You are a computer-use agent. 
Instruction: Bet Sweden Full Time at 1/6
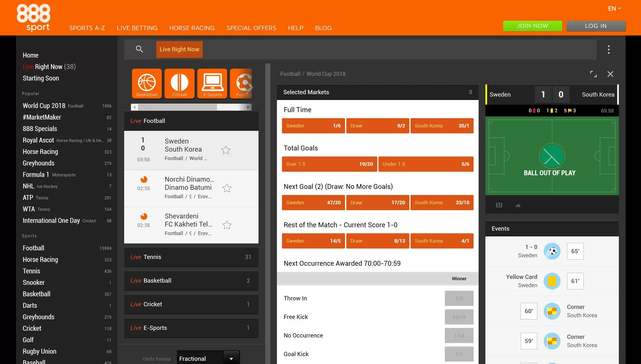tap(313, 126)
